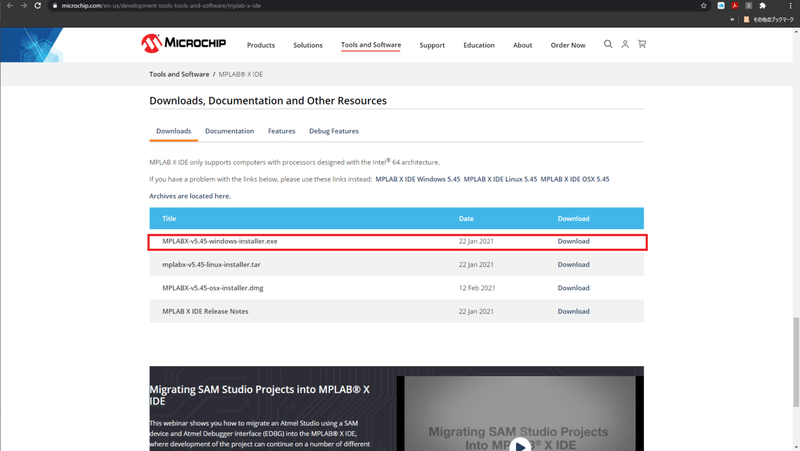Screen dimensions: 800x451
Task: Go forward using browser forward arrow
Action: pos(23,6)
